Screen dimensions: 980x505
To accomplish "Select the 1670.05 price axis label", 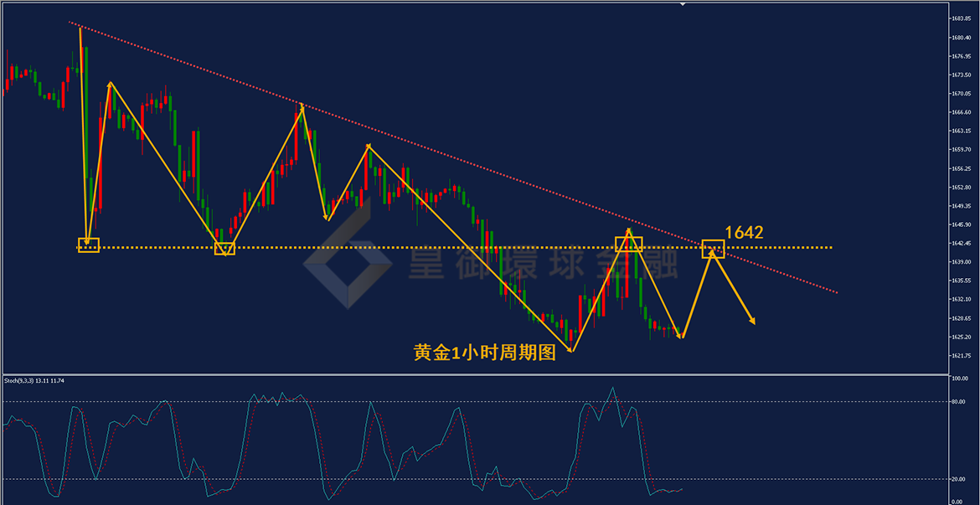I will click(x=961, y=94).
